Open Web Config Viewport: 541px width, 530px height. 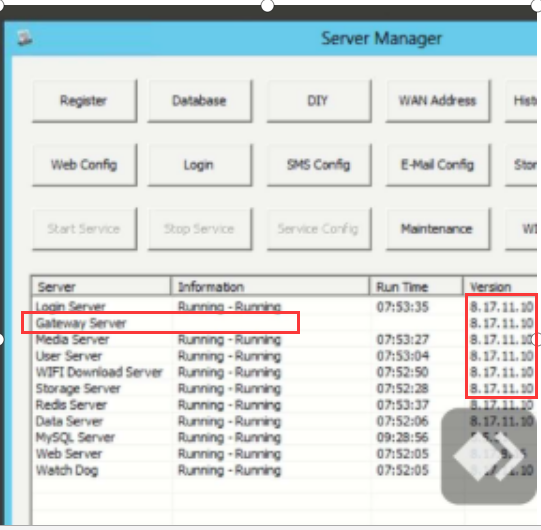coord(85,165)
